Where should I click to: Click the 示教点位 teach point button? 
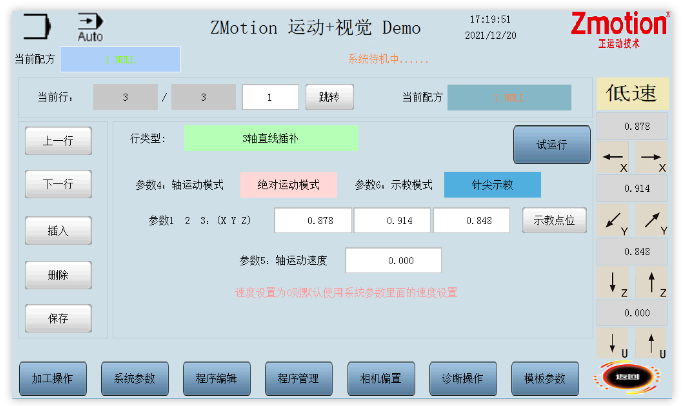click(554, 220)
